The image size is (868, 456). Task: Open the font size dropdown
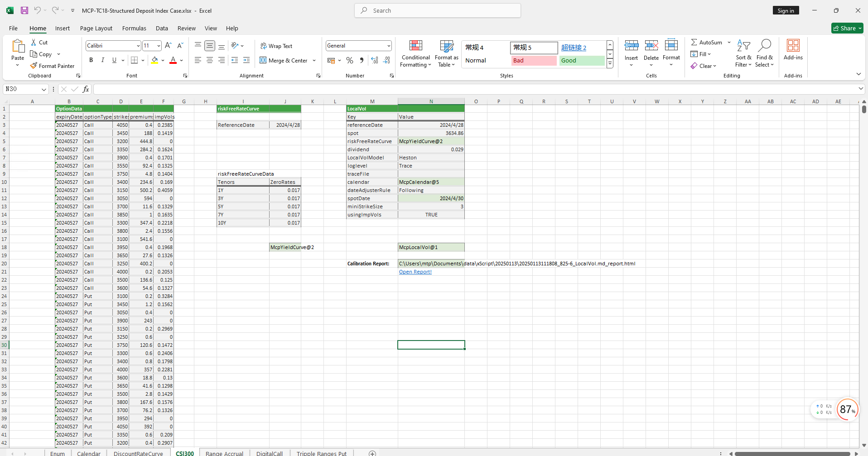click(159, 46)
